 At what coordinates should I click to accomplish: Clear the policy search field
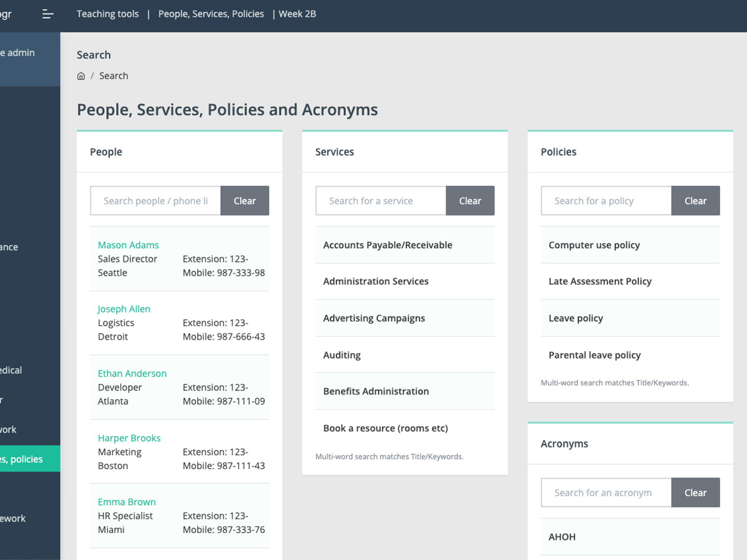coord(695,201)
